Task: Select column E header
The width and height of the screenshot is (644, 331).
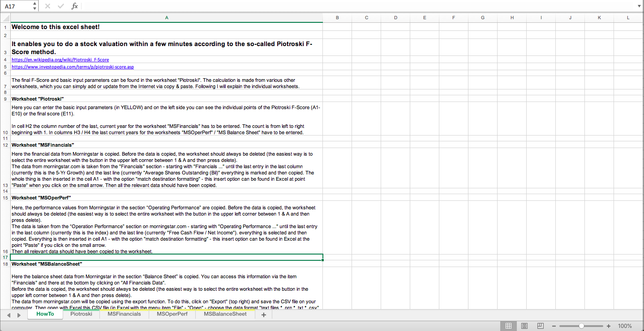Action: [425, 18]
